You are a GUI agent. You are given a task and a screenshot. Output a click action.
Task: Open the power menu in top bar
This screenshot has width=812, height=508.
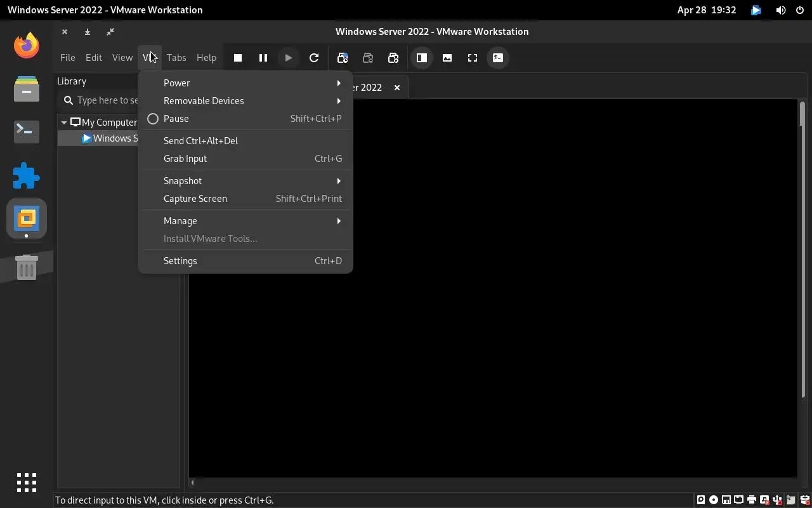pos(800,10)
